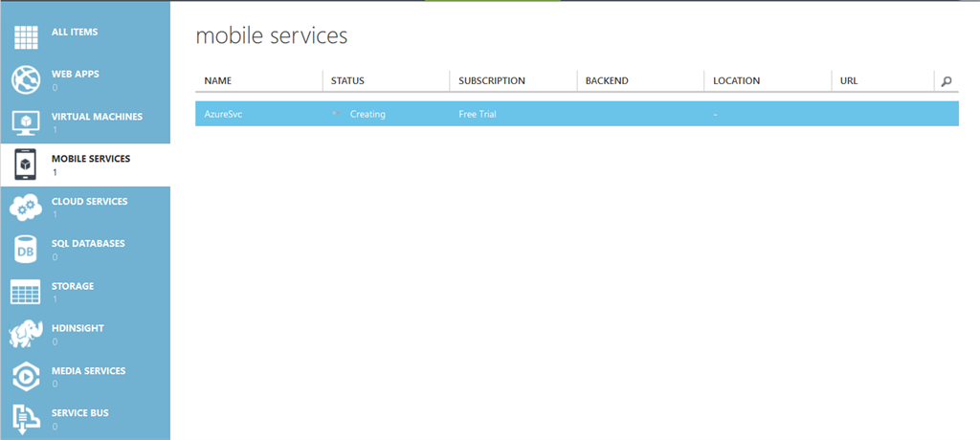Click the Cloud Services gears icon
This screenshot has height=440, width=980.
point(26,208)
